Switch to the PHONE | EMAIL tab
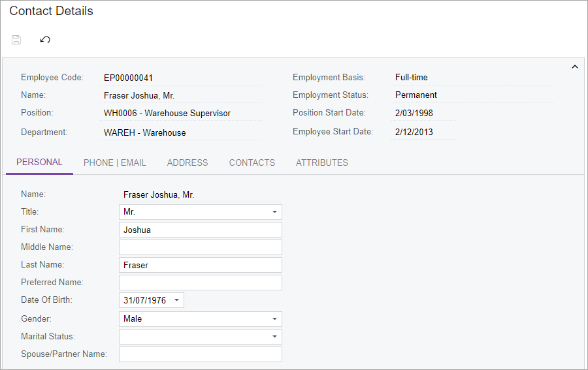Screen dimensions: 588x370 coord(115,163)
